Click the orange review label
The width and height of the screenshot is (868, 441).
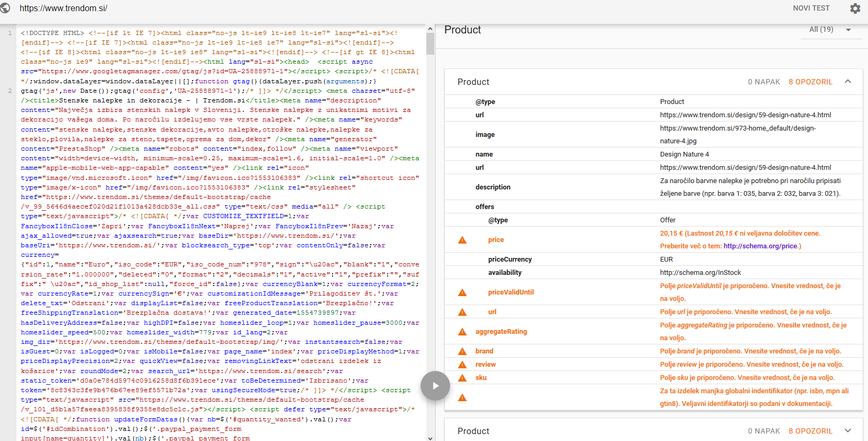486,365
